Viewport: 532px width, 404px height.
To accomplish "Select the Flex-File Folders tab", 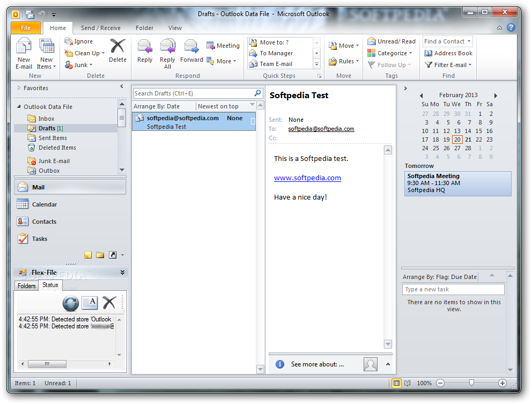I will 26,285.
